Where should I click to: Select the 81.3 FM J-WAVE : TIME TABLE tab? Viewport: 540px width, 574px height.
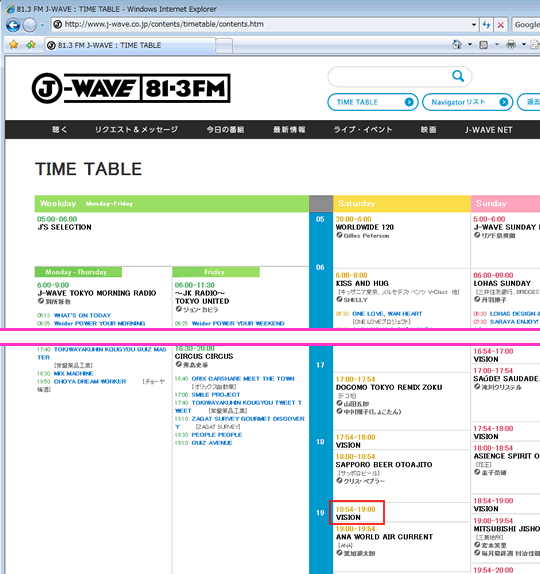(x=130, y=45)
